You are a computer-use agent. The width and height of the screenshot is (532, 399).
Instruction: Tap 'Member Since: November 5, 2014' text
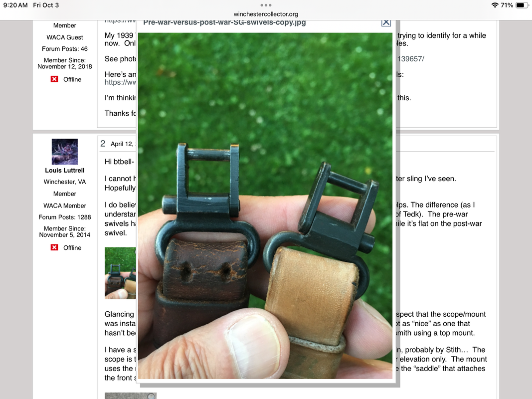click(x=64, y=232)
